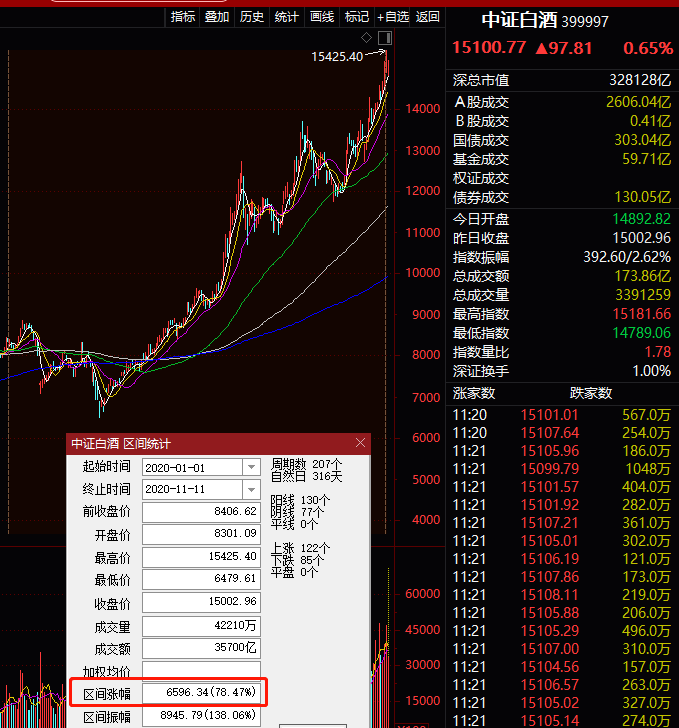Click 叠加 overlay in the toolbar
This screenshot has height=728, width=679.
[217, 16]
